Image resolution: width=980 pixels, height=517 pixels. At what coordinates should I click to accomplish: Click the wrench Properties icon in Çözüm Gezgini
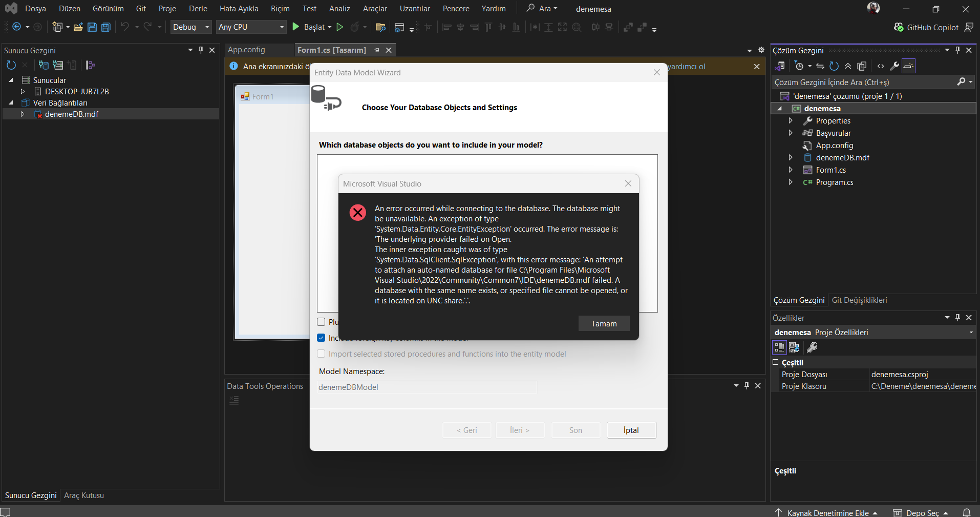pos(894,66)
